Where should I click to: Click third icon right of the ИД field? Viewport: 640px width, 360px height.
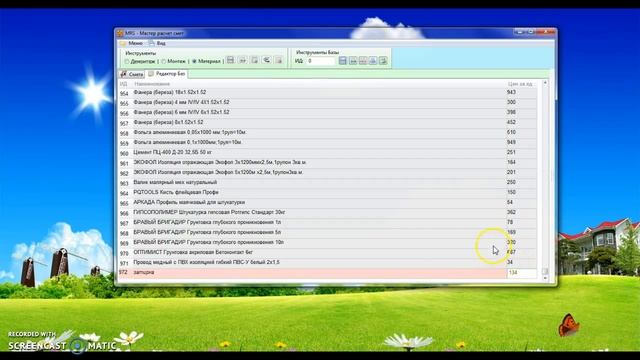[x=363, y=61]
